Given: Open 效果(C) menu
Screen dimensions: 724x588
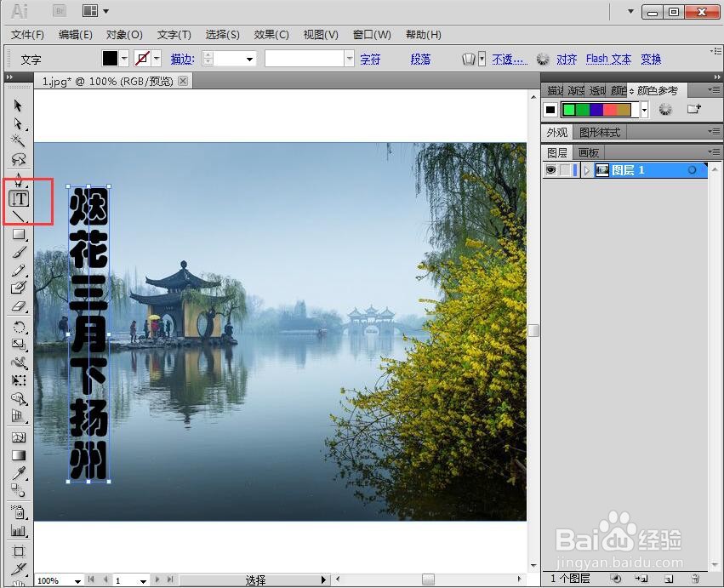Looking at the screenshot, I should (271, 35).
